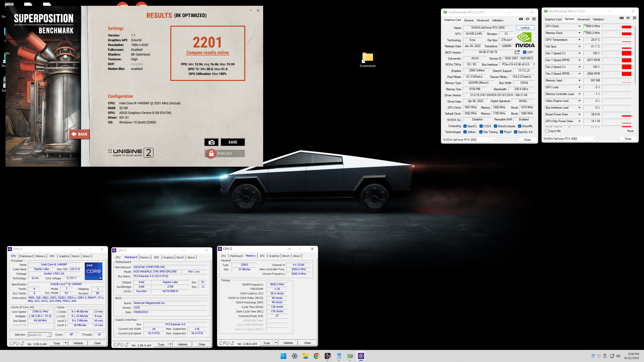Viewport: 644px width, 362px height.
Task: Open the Windows Start menu
Action: coord(284,356)
